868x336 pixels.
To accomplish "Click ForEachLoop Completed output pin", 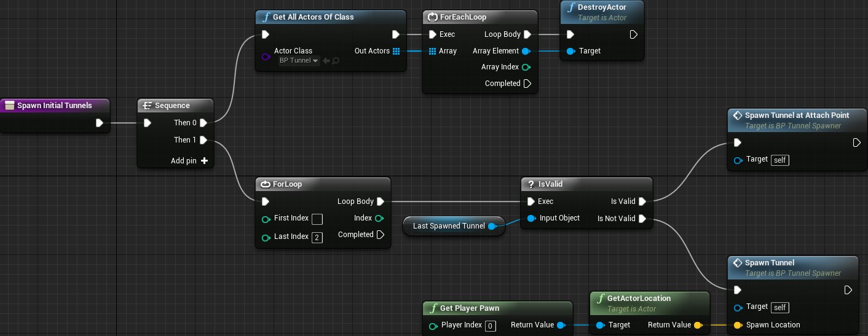I will [527, 84].
